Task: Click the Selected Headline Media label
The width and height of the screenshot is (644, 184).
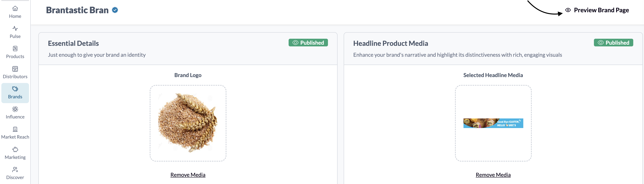Action: click(x=493, y=75)
